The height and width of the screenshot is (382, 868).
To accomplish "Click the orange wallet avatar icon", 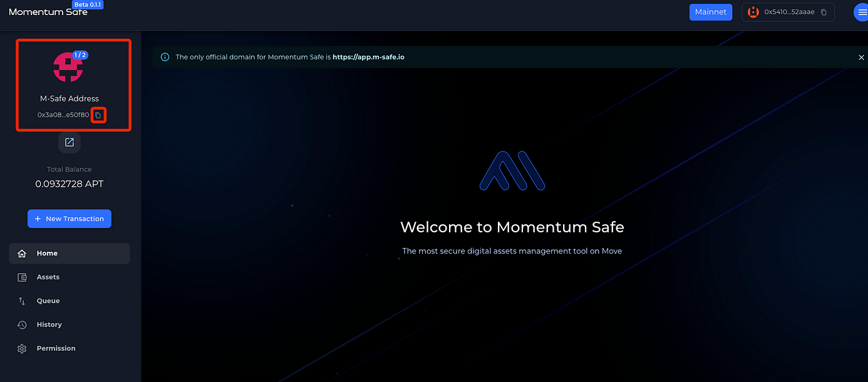I will click(753, 12).
